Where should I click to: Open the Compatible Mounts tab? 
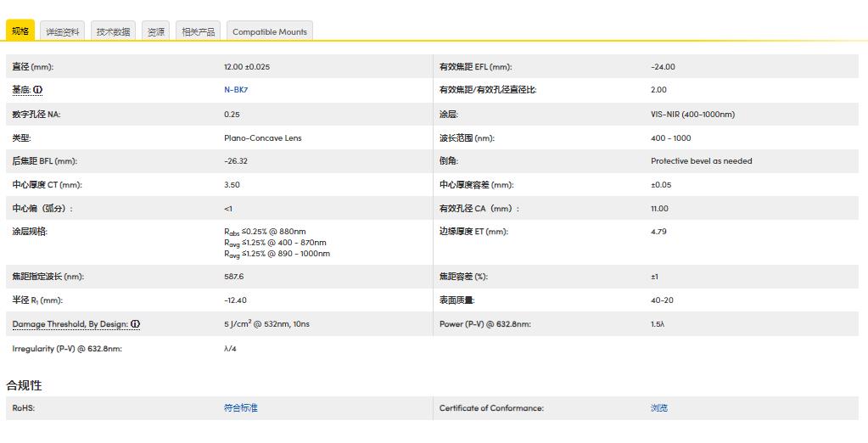coord(270,31)
